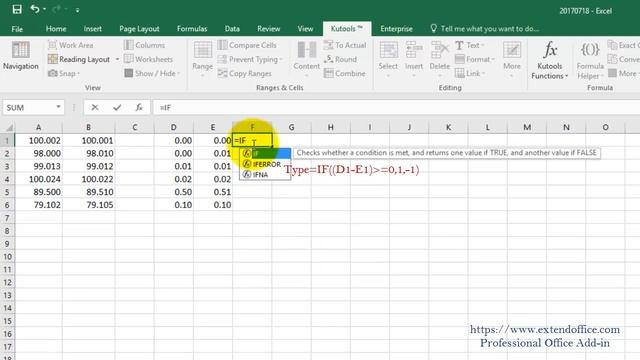Click cell B6 containing 79.105
640x360 pixels.
tap(89, 205)
